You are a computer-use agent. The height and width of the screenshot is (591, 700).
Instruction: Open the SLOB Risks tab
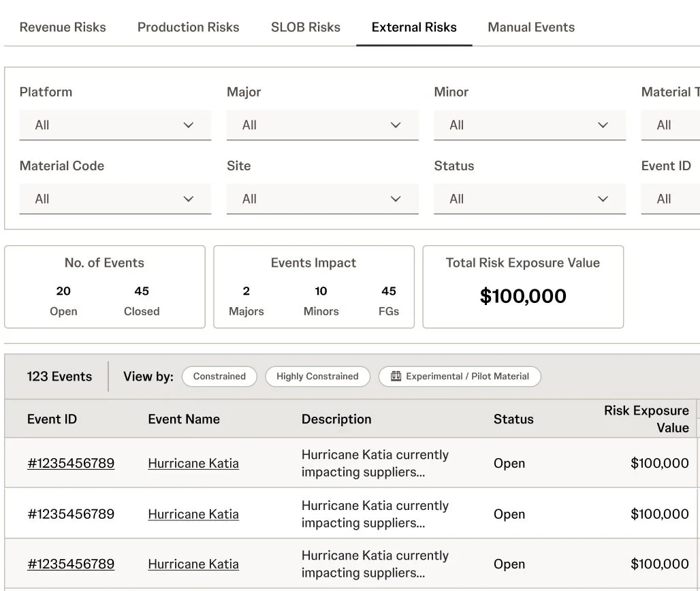click(x=305, y=27)
